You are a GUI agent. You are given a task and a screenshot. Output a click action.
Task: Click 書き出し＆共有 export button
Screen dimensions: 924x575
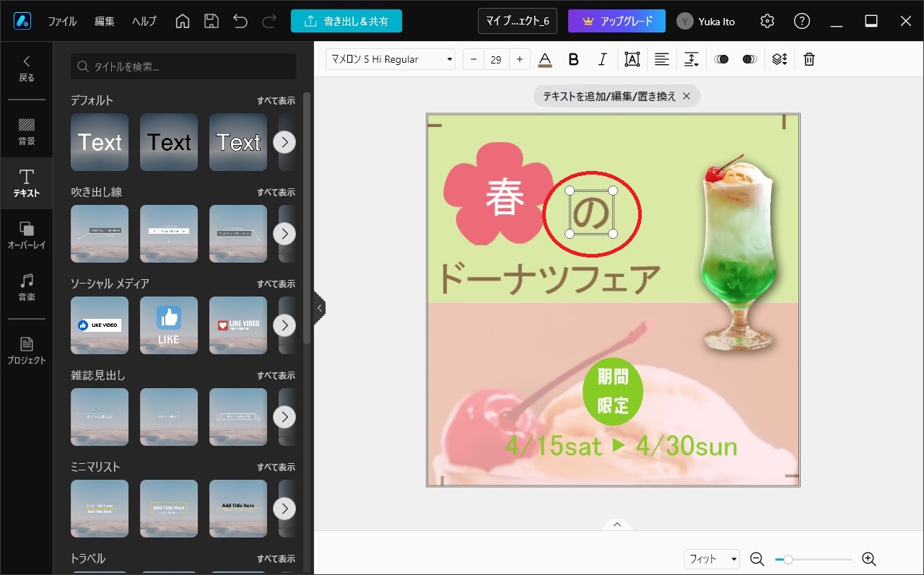tap(346, 21)
